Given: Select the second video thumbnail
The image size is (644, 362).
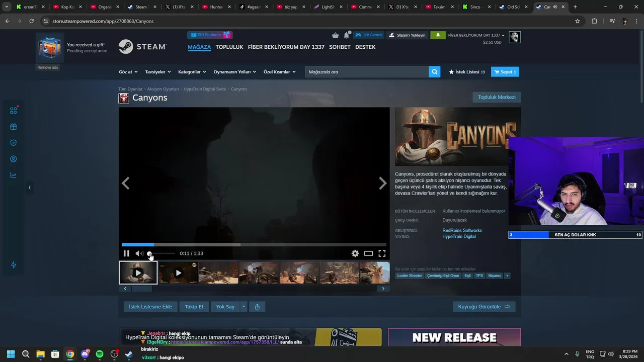Looking at the screenshot, I should 178,273.
